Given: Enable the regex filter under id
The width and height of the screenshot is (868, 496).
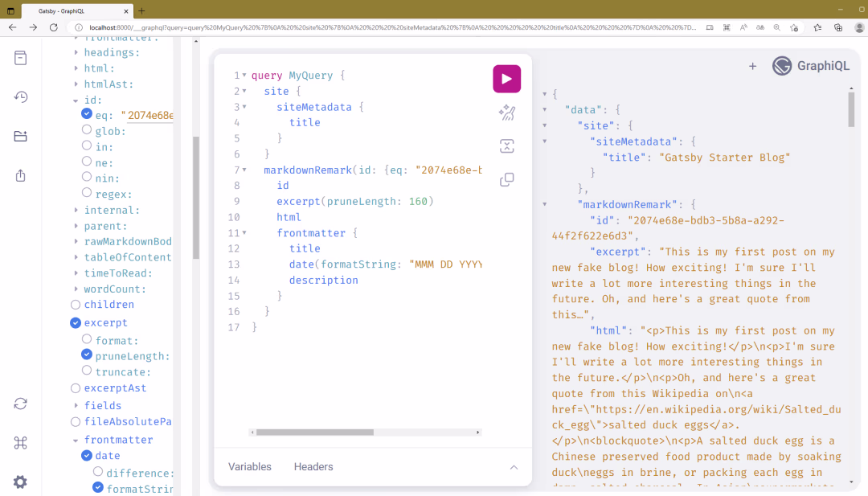Looking at the screenshot, I should (x=86, y=193).
